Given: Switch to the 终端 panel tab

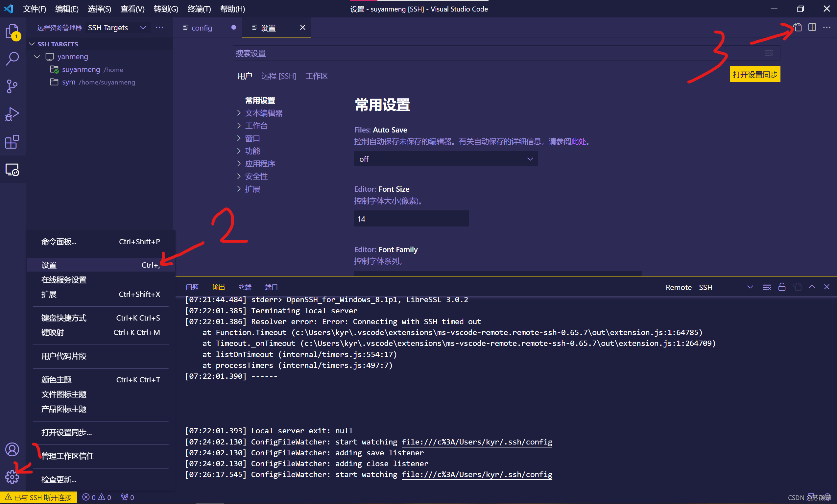Looking at the screenshot, I should [x=245, y=287].
